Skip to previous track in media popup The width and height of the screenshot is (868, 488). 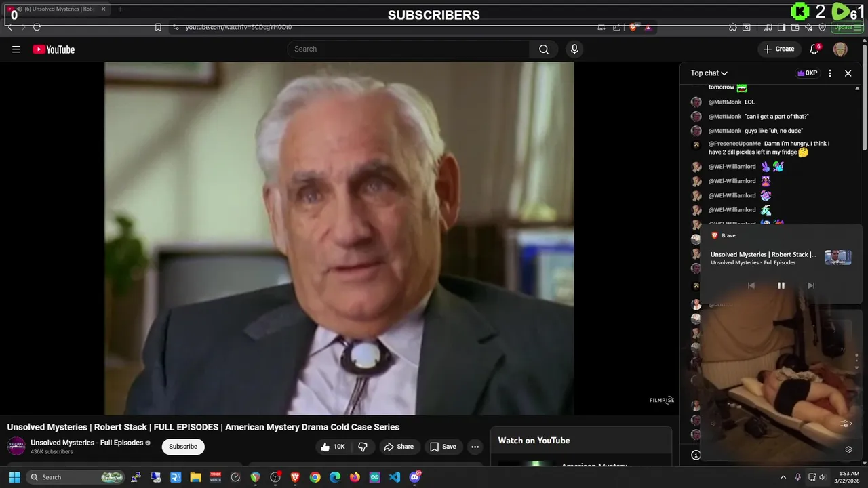[x=751, y=285]
